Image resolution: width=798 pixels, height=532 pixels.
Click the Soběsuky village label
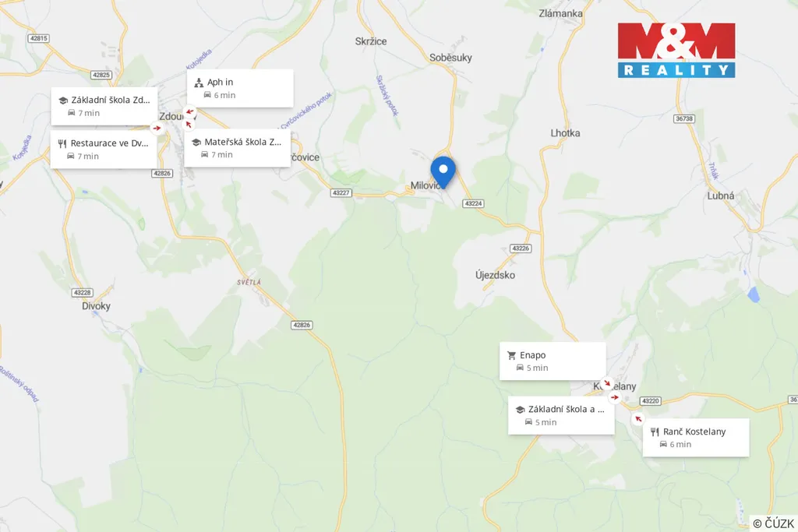point(450,58)
